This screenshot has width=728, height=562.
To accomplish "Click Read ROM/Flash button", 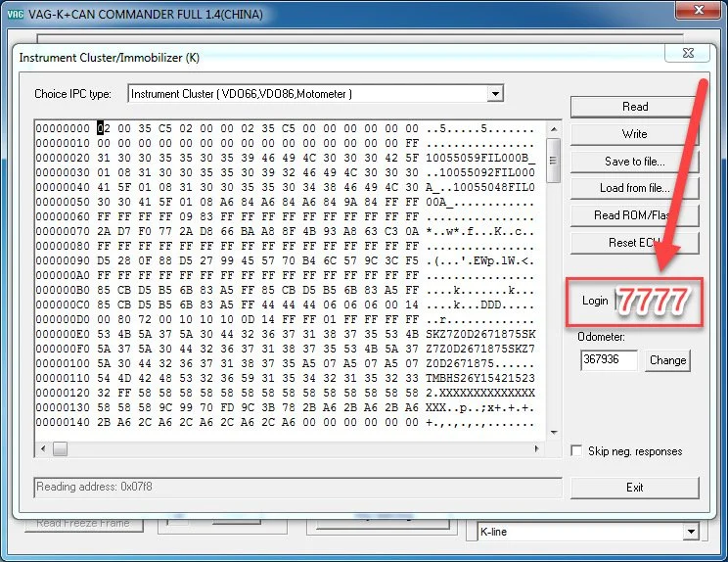I will click(x=634, y=215).
